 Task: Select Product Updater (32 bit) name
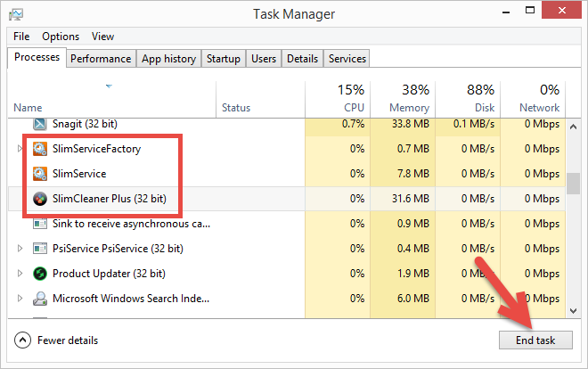[x=109, y=274]
